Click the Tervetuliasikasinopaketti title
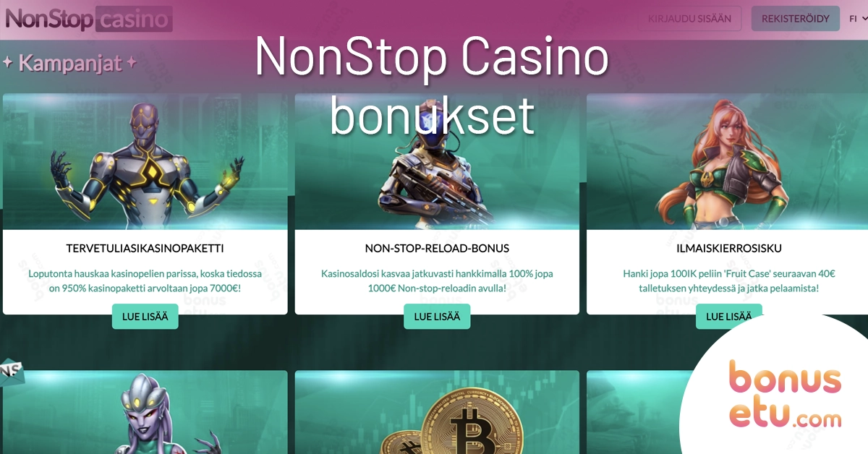868x454 pixels. coord(145,248)
